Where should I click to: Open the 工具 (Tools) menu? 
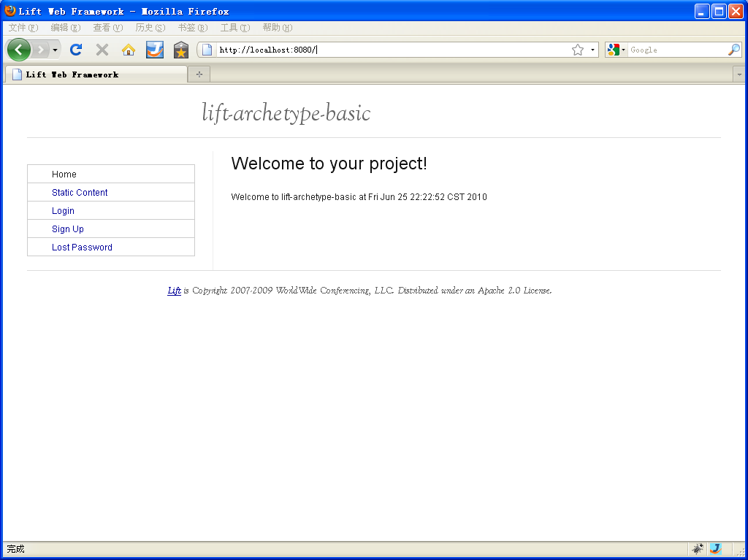pos(234,28)
